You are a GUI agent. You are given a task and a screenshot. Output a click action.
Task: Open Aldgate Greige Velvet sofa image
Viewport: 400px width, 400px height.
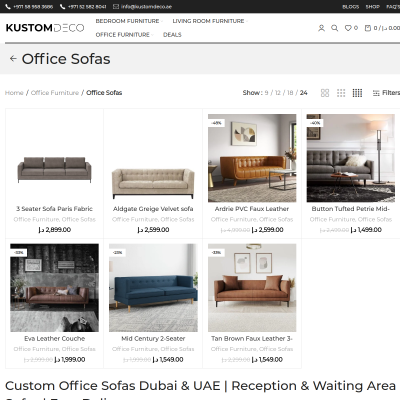153,158
